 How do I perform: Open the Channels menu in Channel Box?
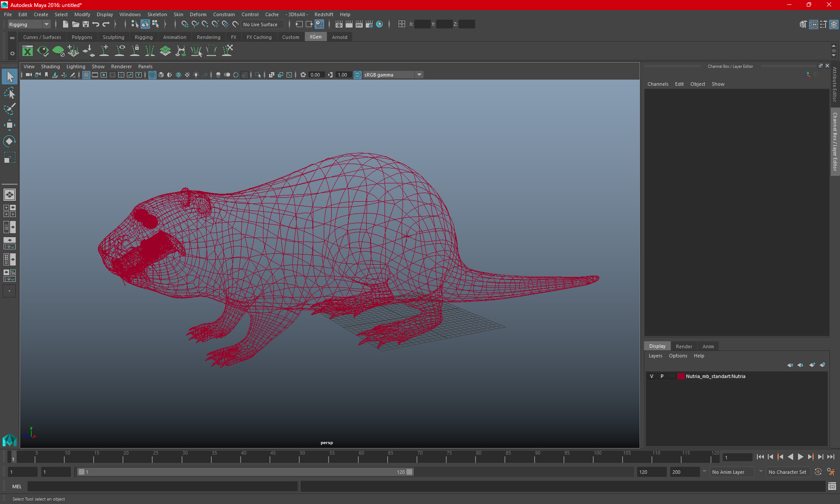[658, 84]
